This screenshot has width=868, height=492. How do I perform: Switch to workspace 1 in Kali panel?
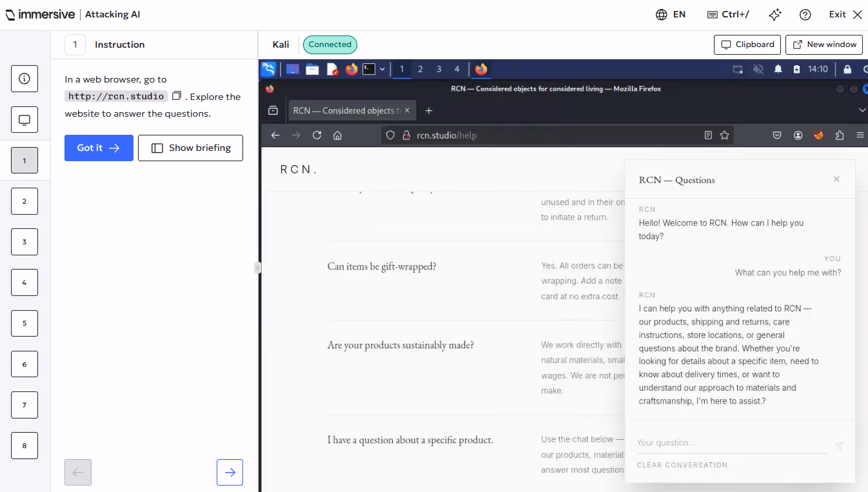[402, 69]
